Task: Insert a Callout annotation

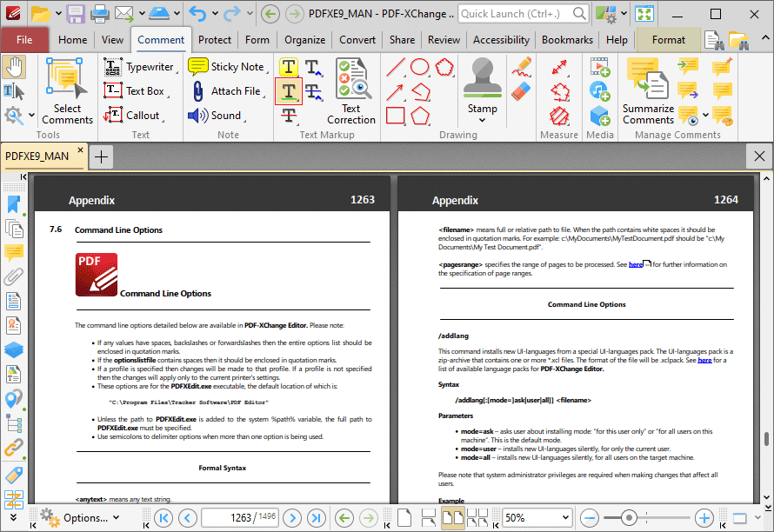Action: (137, 115)
